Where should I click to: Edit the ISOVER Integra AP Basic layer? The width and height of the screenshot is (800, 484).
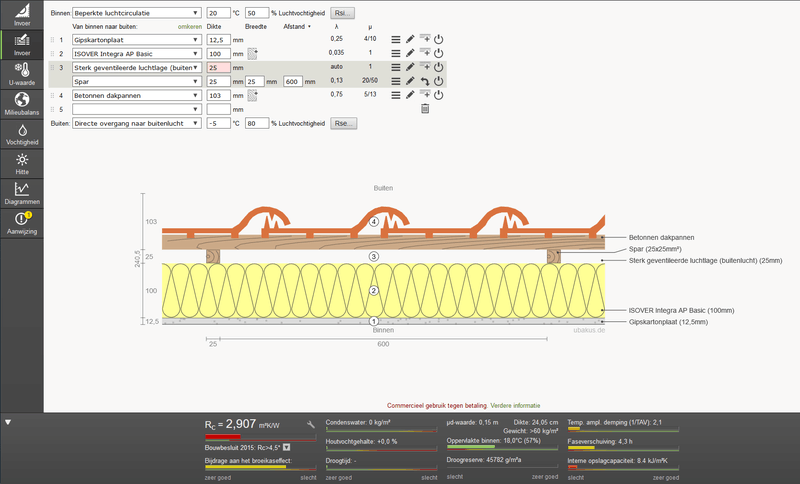[x=410, y=53]
